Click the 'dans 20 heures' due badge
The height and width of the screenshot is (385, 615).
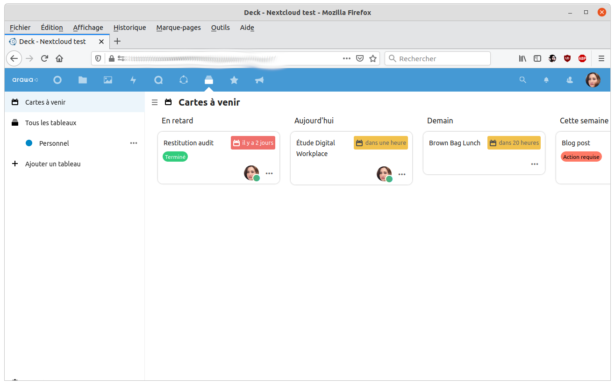[x=514, y=143]
